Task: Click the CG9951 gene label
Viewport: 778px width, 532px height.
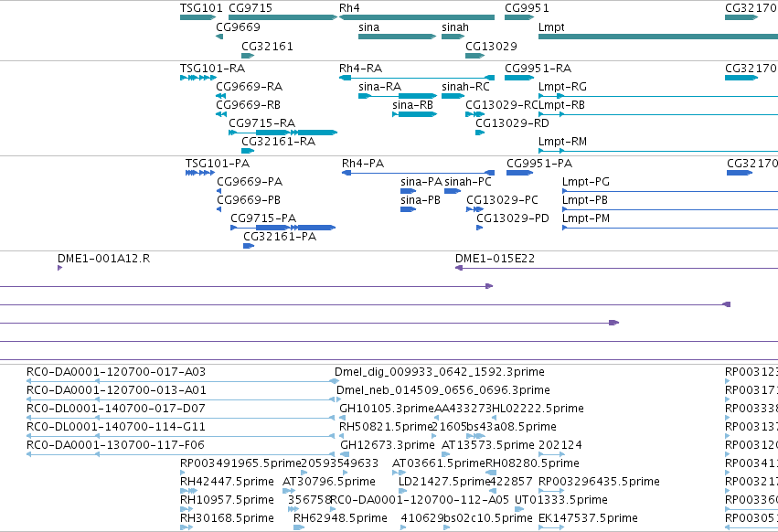Action: 527,8
